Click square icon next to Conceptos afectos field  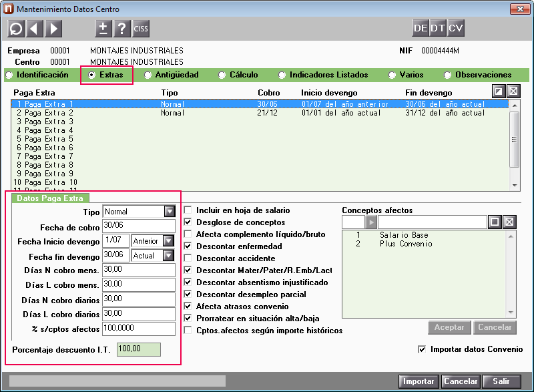495,222
